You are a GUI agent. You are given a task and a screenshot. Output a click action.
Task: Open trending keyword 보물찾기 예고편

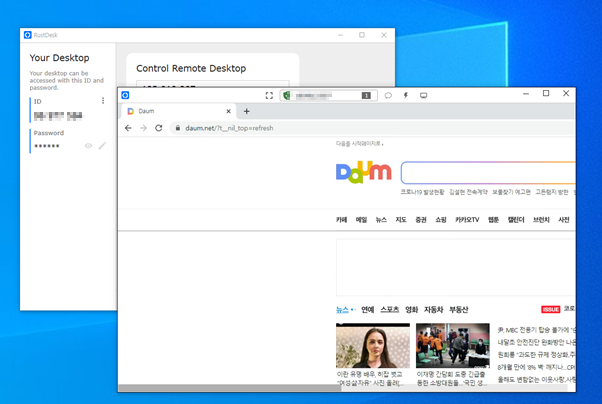coord(511,192)
